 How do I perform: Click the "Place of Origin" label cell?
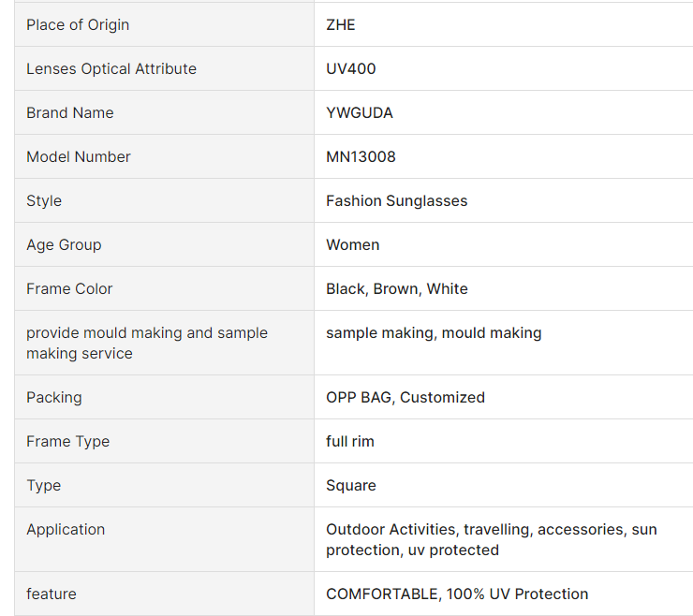click(78, 24)
